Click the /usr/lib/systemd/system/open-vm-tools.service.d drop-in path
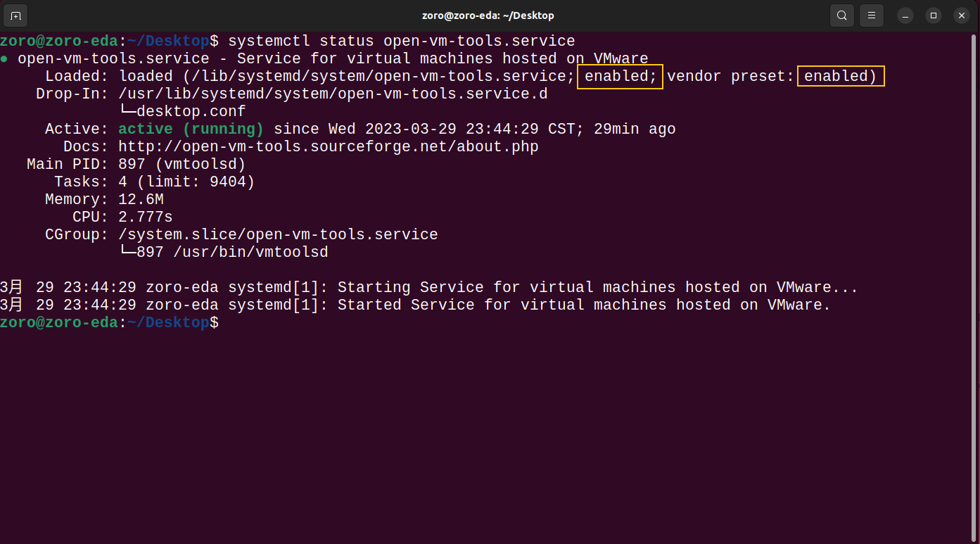980x544 pixels. (333, 94)
